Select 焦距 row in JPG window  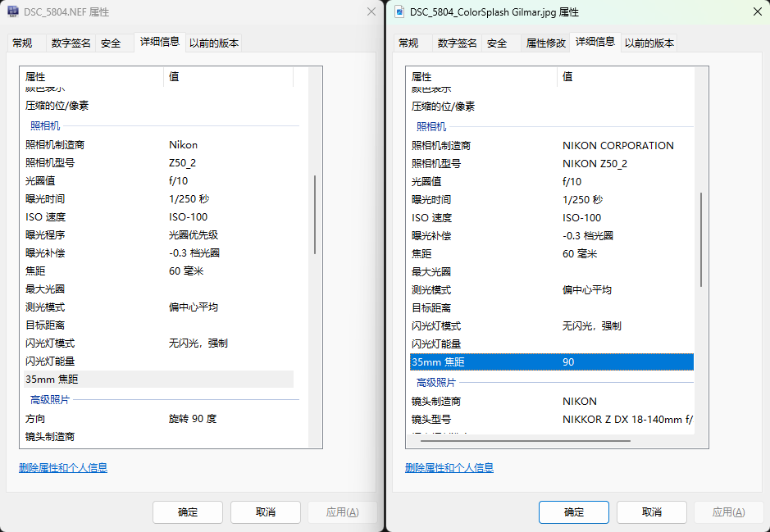coord(552,254)
